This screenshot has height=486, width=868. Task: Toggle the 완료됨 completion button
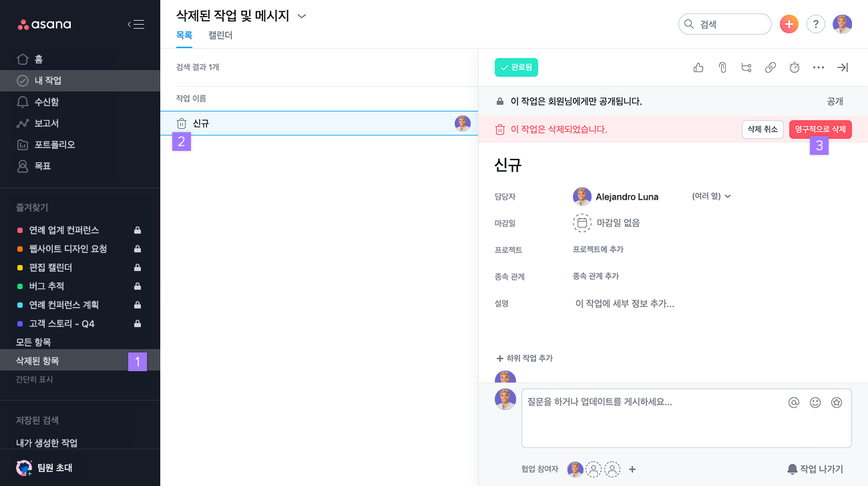tap(516, 67)
